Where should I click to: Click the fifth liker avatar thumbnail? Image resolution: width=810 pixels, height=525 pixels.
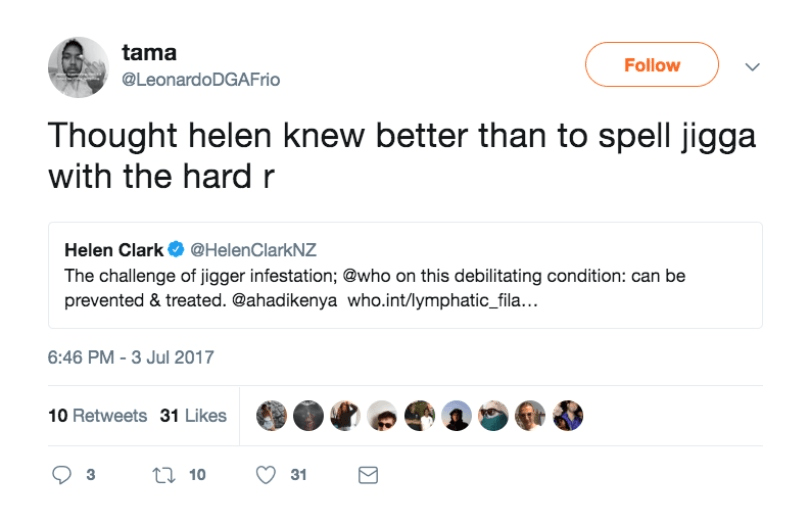click(420, 415)
